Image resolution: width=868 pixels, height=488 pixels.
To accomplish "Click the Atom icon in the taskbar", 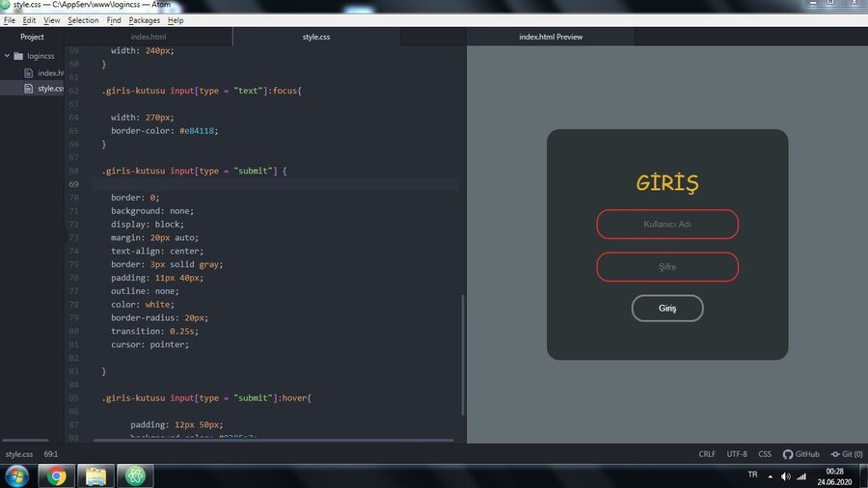I will click(x=135, y=475).
